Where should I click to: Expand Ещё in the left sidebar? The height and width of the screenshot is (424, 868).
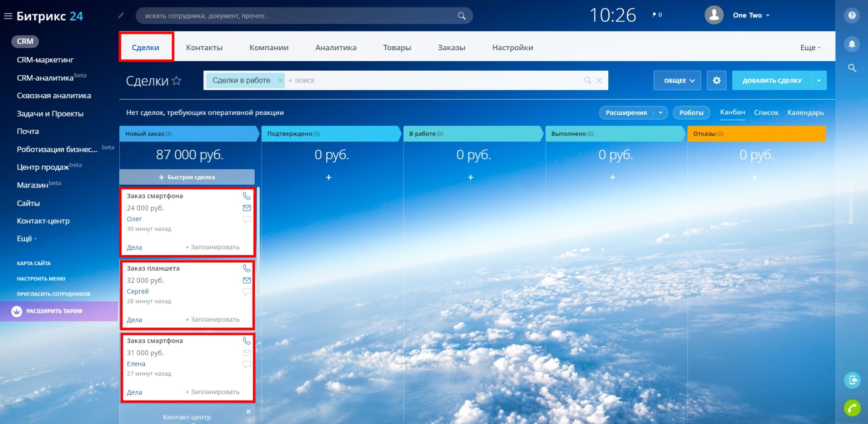27,238
